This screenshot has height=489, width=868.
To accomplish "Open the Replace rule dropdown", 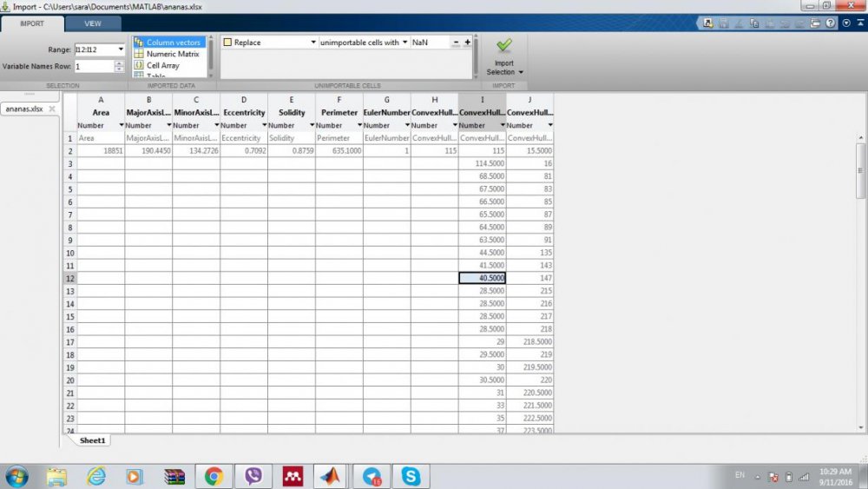I will point(313,42).
